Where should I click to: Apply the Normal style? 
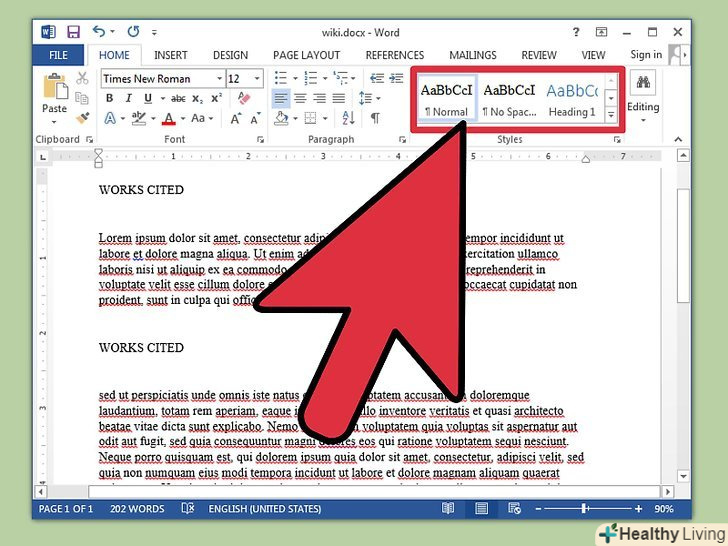pyautogui.click(x=446, y=99)
